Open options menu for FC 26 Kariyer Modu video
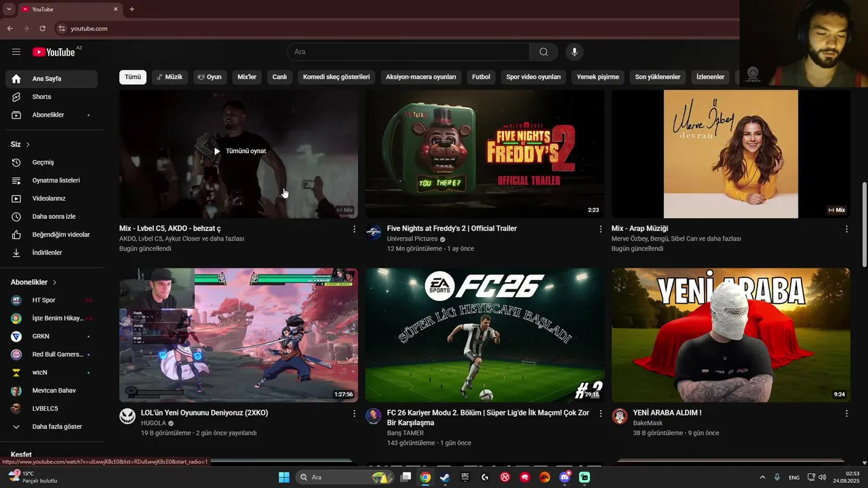868x488 pixels. click(x=600, y=413)
